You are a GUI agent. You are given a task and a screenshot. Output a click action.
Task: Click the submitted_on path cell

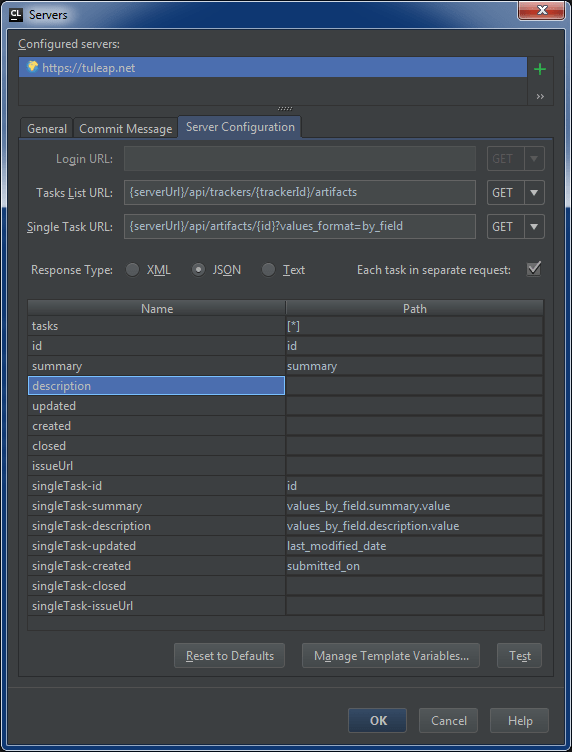coord(415,566)
